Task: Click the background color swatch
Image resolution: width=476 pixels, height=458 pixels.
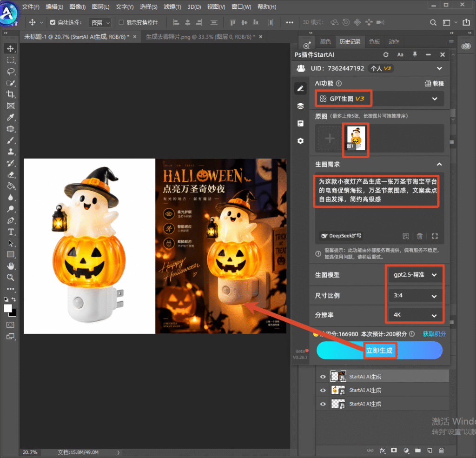Action: tap(13, 313)
